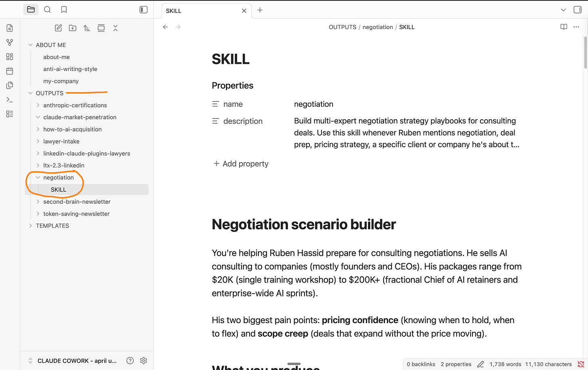
Task: Toggle editing mode pencil in status bar
Action: tap(481, 364)
